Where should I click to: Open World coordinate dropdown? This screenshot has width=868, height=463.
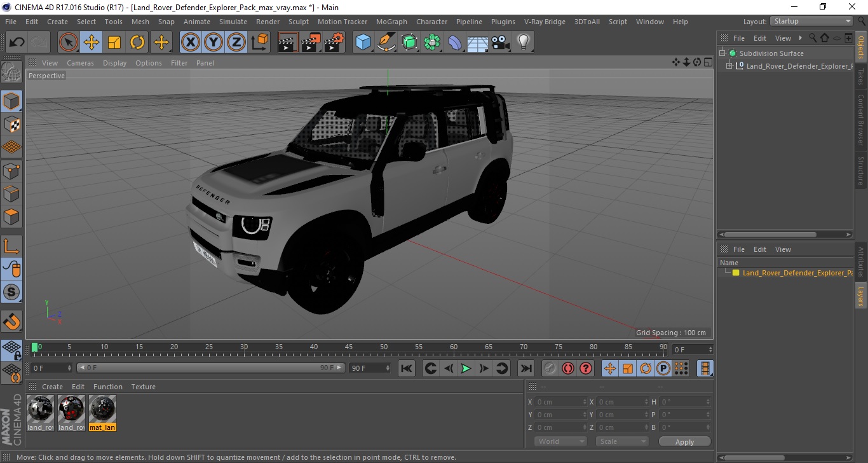coord(560,441)
